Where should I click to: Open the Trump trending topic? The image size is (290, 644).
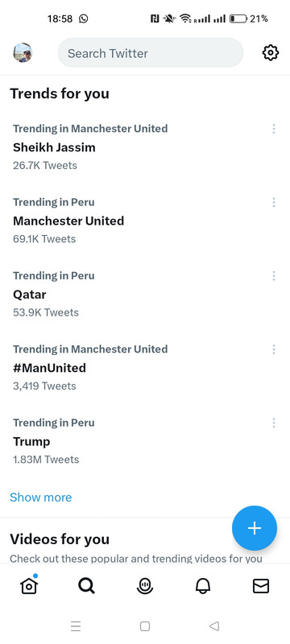(31, 441)
